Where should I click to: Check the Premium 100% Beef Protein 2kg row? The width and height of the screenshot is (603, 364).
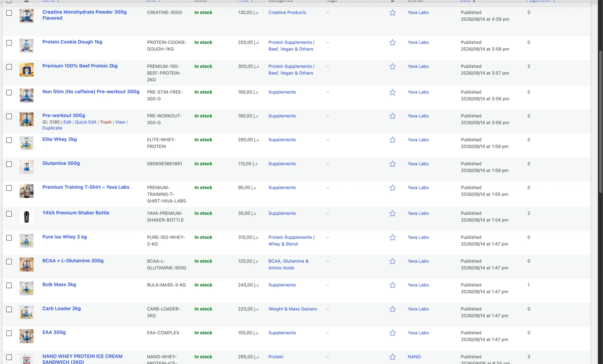pyautogui.click(x=9, y=67)
